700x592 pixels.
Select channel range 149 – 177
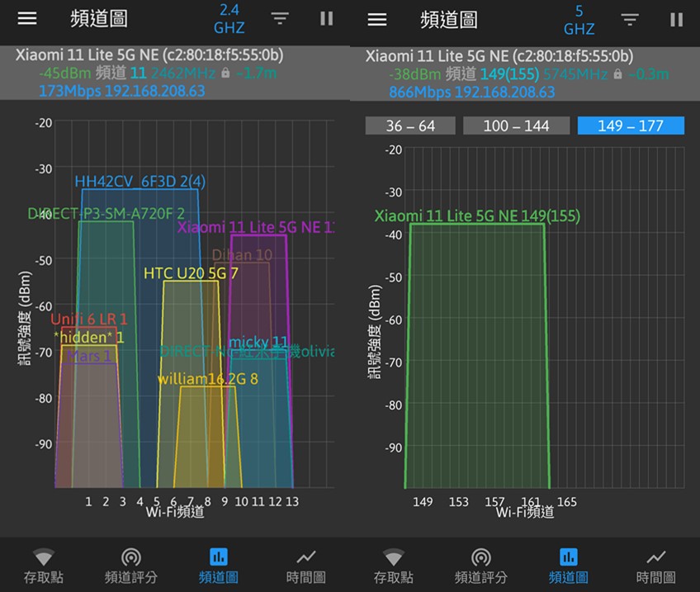coord(631,126)
